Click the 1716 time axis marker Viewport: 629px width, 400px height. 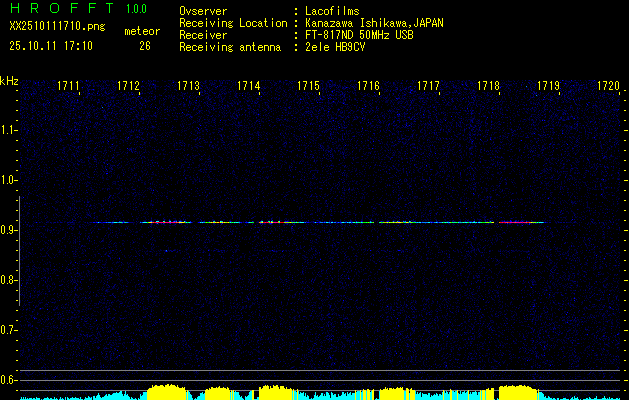click(369, 87)
